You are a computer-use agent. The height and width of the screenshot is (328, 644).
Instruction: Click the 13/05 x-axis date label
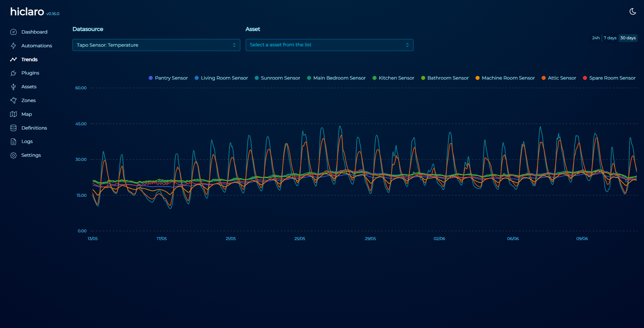[x=93, y=239]
